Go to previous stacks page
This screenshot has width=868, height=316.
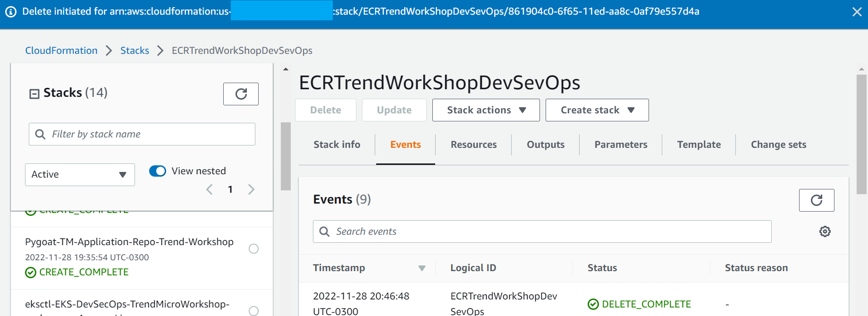click(x=210, y=189)
